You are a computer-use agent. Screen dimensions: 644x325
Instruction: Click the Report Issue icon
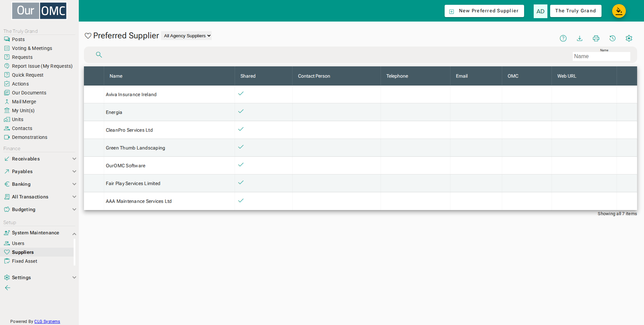pyautogui.click(x=7, y=66)
